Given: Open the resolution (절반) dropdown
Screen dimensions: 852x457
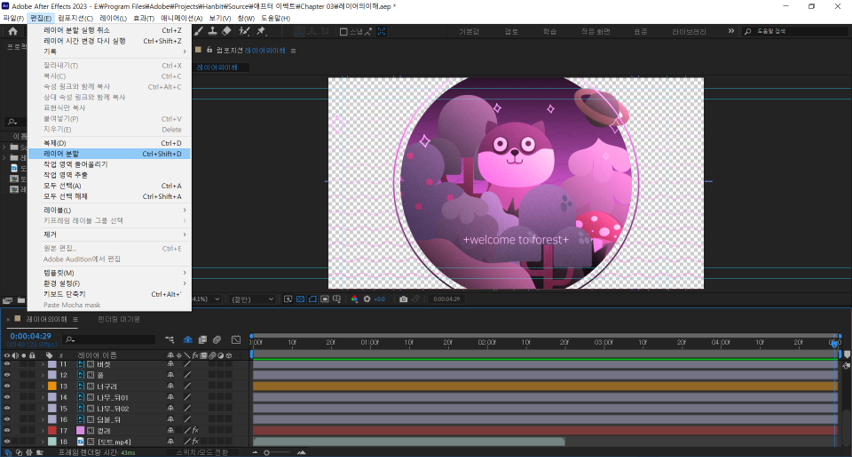Looking at the screenshot, I should click(x=253, y=299).
